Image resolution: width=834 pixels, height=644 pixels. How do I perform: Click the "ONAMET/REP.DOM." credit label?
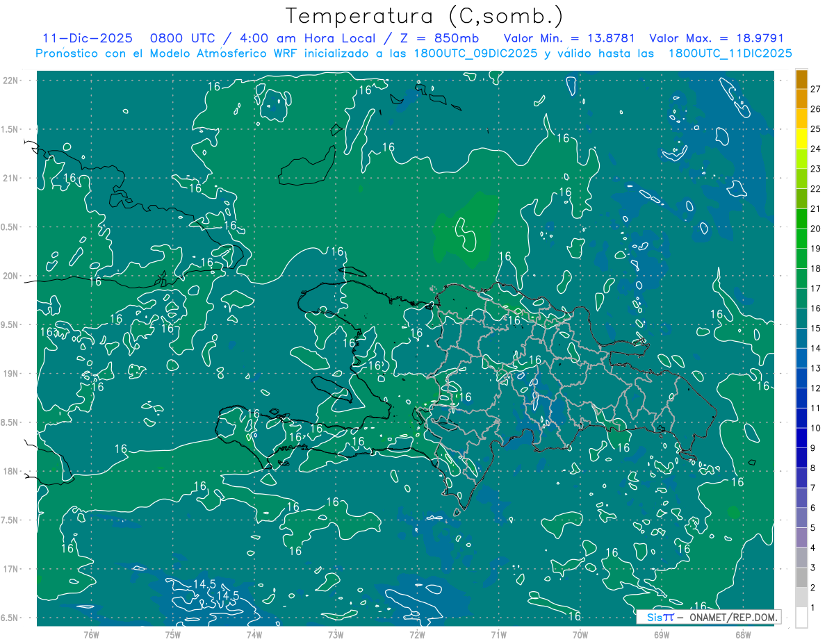[x=733, y=616]
